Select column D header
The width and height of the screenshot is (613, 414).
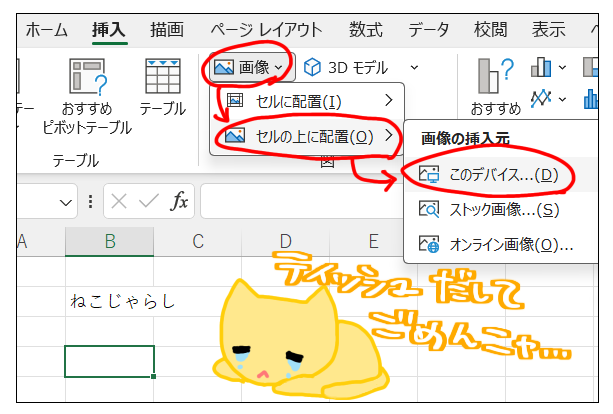(286, 241)
